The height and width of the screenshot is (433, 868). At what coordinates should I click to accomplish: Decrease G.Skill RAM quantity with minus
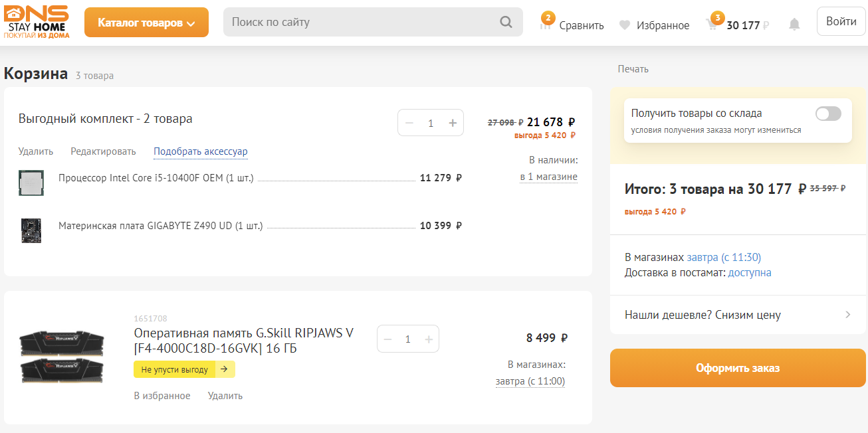coord(387,339)
